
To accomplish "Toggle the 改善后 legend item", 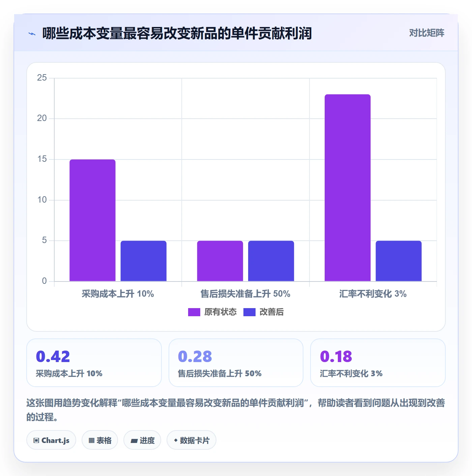I will pos(264,312).
